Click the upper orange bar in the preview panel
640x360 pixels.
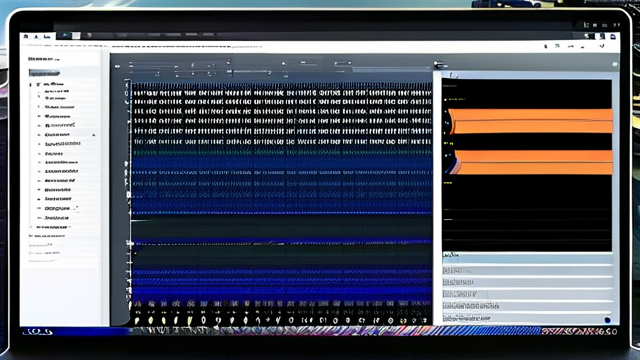(x=530, y=121)
